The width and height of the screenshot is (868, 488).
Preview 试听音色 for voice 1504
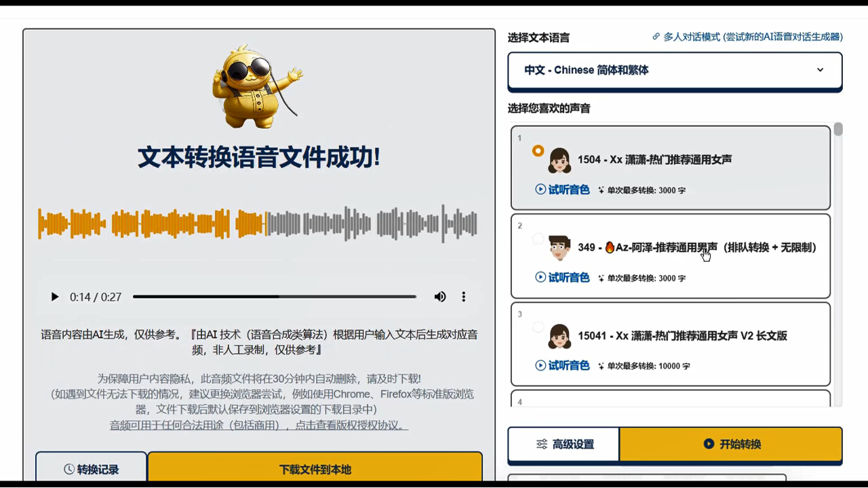tap(562, 189)
